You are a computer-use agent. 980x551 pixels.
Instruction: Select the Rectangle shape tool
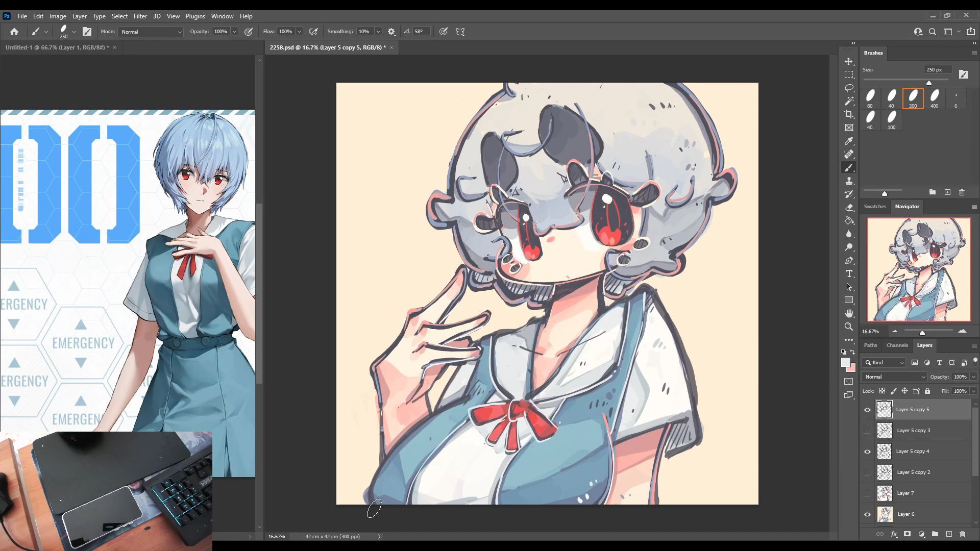click(x=849, y=300)
